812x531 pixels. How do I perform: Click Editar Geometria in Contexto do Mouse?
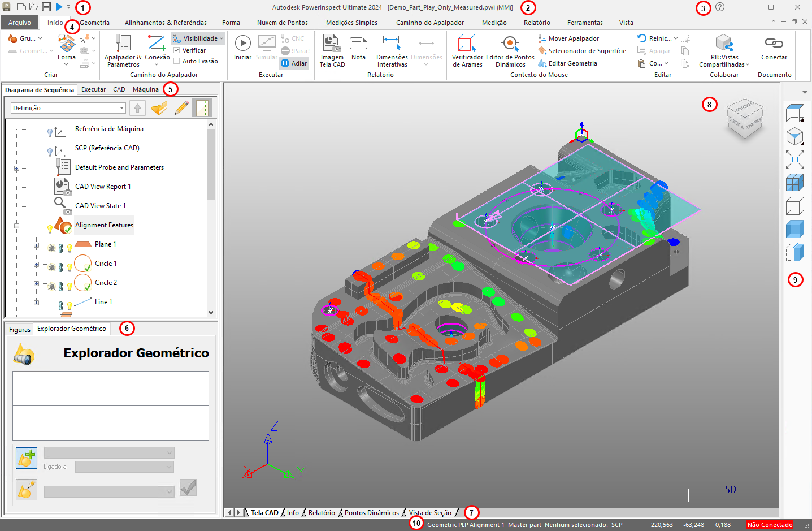click(567, 63)
